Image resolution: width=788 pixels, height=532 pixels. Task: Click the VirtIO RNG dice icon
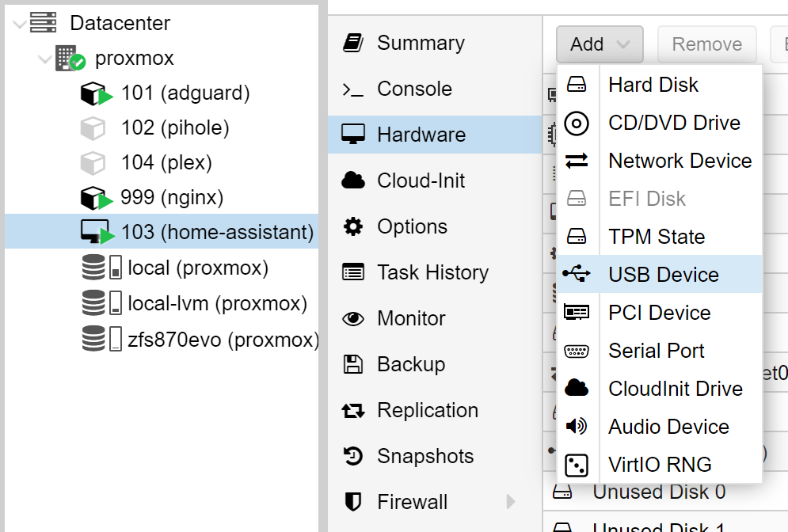point(577,465)
